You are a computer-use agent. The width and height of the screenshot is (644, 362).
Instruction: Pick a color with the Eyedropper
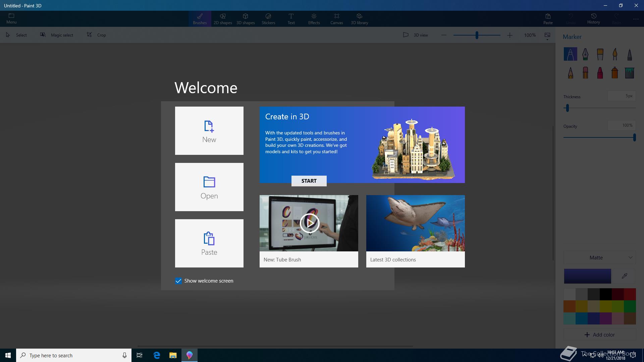point(624,276)
